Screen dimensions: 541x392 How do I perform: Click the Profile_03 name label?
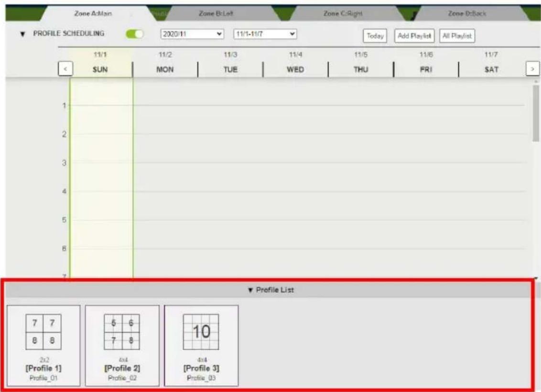201,378
